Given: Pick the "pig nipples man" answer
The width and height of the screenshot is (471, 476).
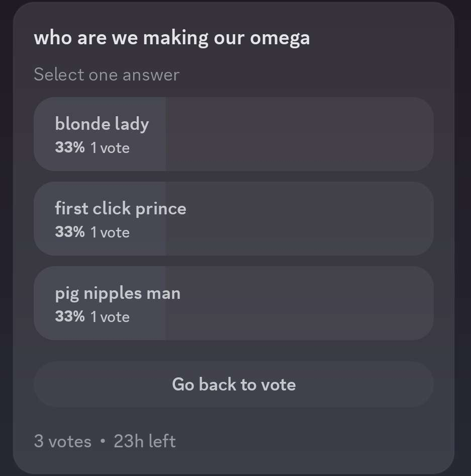Looking at the screenshot, I should [233, 303].
